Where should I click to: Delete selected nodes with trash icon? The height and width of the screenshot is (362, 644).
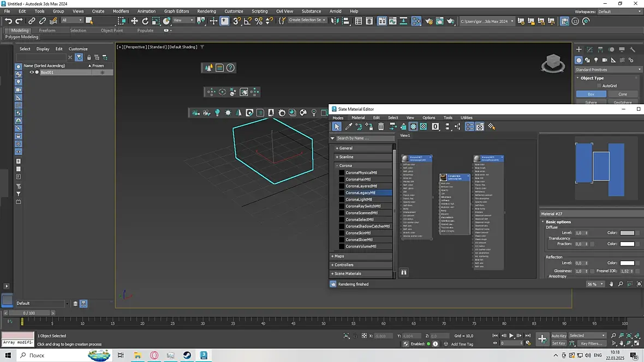click(381, 126)
